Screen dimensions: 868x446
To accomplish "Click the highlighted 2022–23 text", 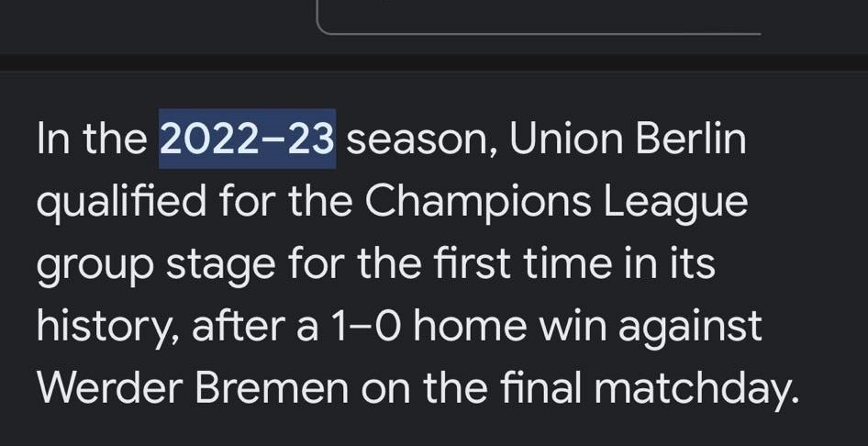I will (248, 139).
